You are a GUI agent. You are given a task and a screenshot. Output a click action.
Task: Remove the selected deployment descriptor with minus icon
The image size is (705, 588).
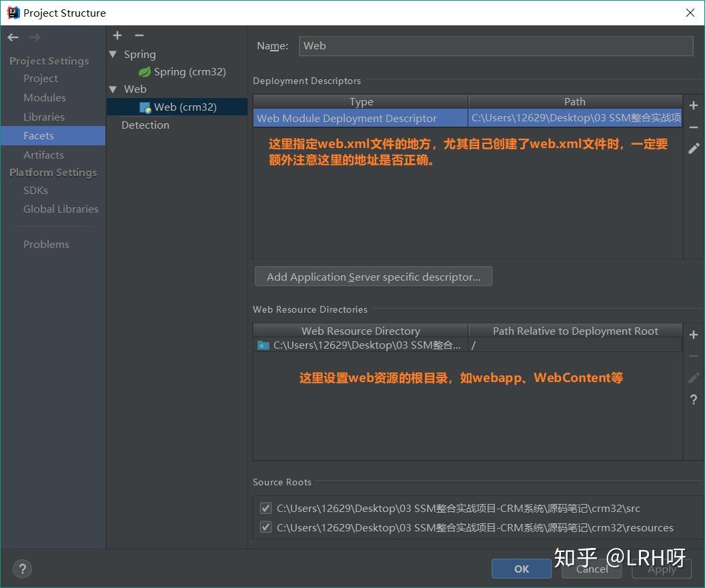(x=694, y=127)
